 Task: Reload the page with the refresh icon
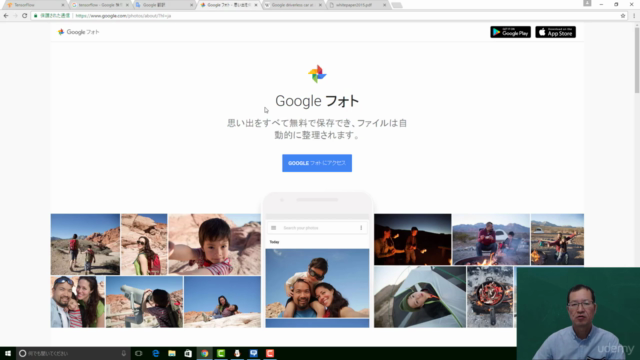coord(24,16)
